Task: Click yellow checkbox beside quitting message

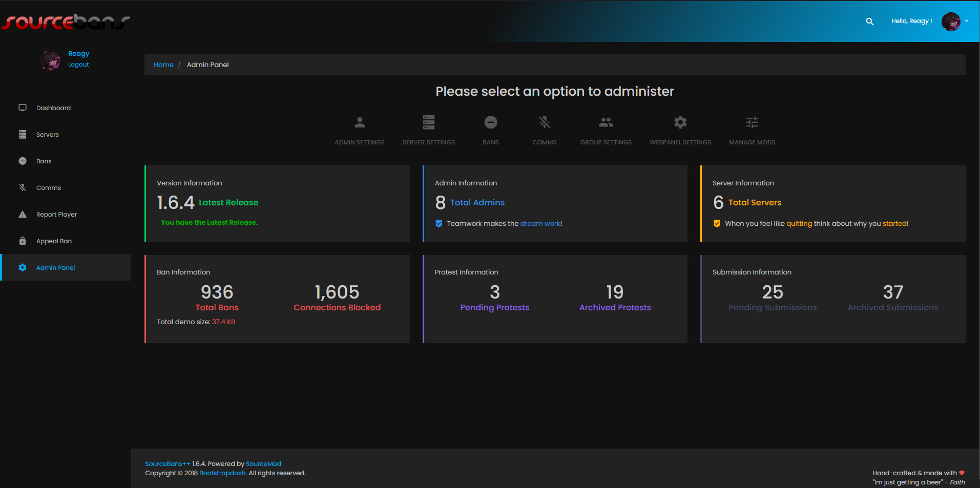Action: [717, 224]
